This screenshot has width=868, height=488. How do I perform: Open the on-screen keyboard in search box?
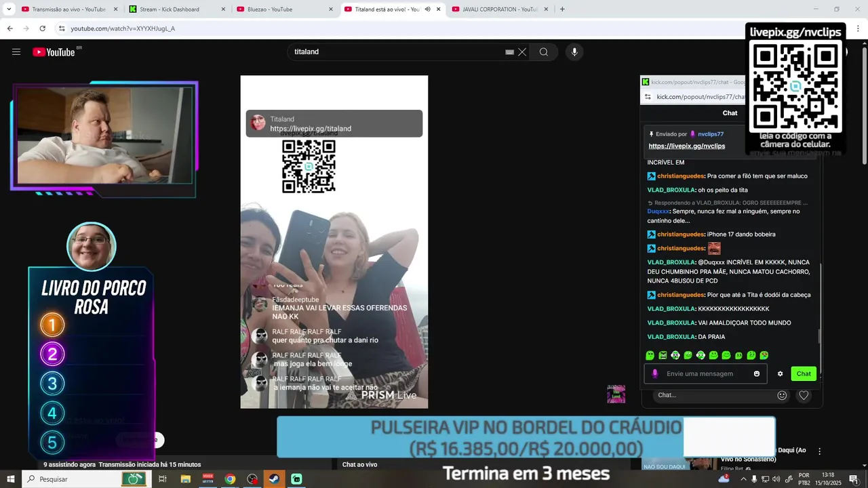coord(509,52)
